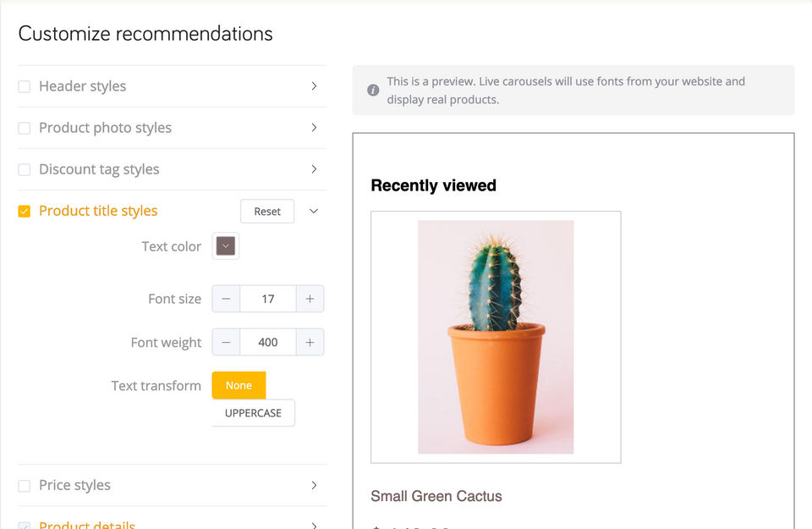The image size is (812, 529).
Task: Enable the Header styles checkbox
Action: point(25,86)
